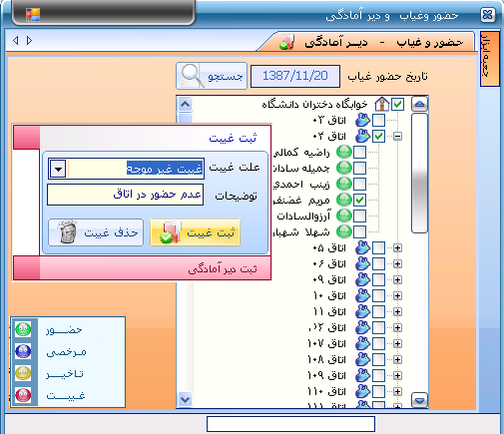Click the blue مرخصی legend face icon

click(23, 351)
